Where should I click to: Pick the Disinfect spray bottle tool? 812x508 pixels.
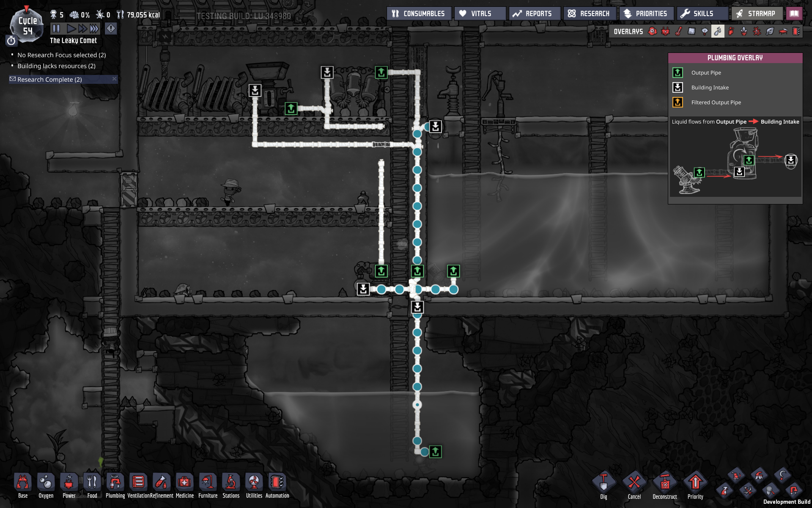(724, 491)
